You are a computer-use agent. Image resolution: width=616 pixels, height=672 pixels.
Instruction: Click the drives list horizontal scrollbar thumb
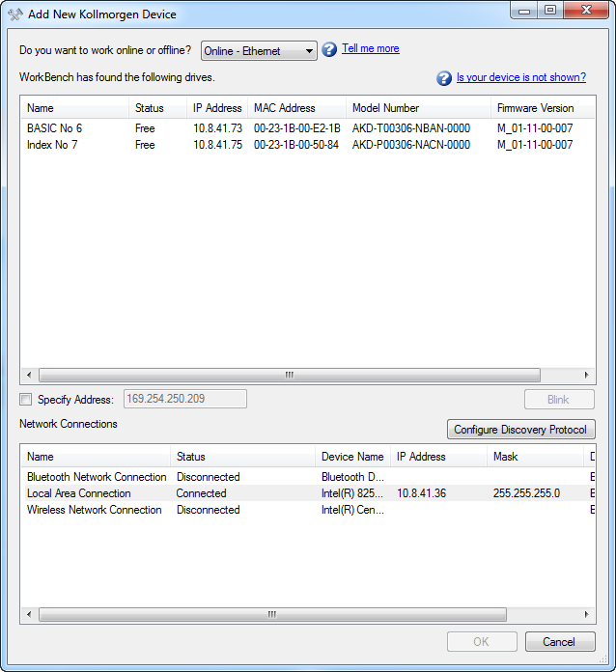290,375
